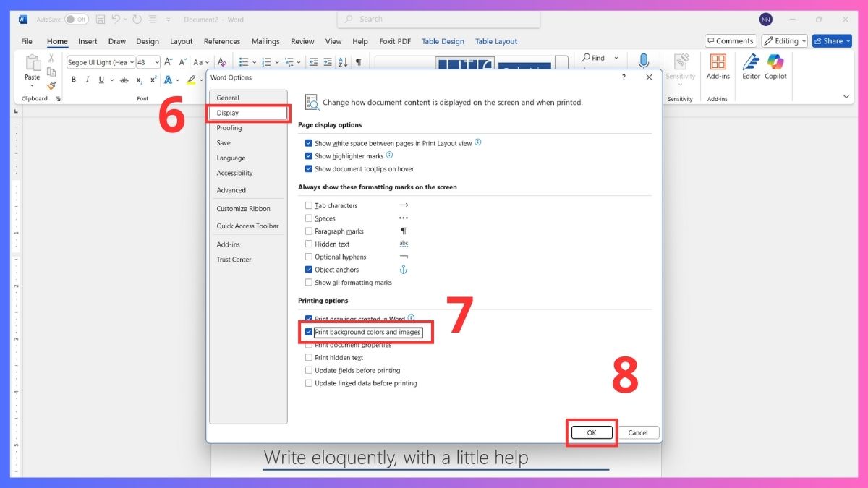Click the Sort A-Z icon

tap(344, 62)
